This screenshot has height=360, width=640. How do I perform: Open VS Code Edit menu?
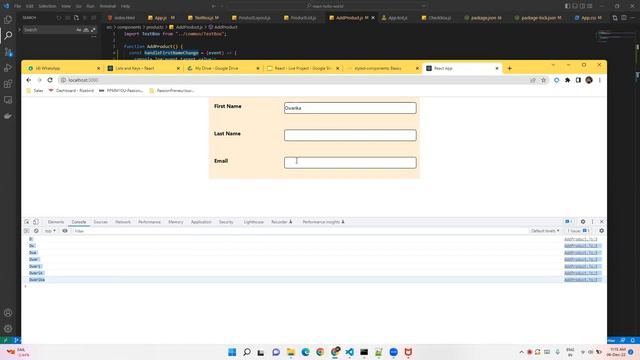click(30, 6)
